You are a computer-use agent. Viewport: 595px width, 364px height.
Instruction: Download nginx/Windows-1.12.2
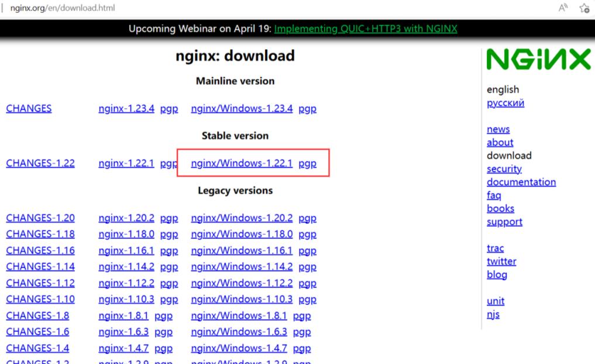point(242,283)
